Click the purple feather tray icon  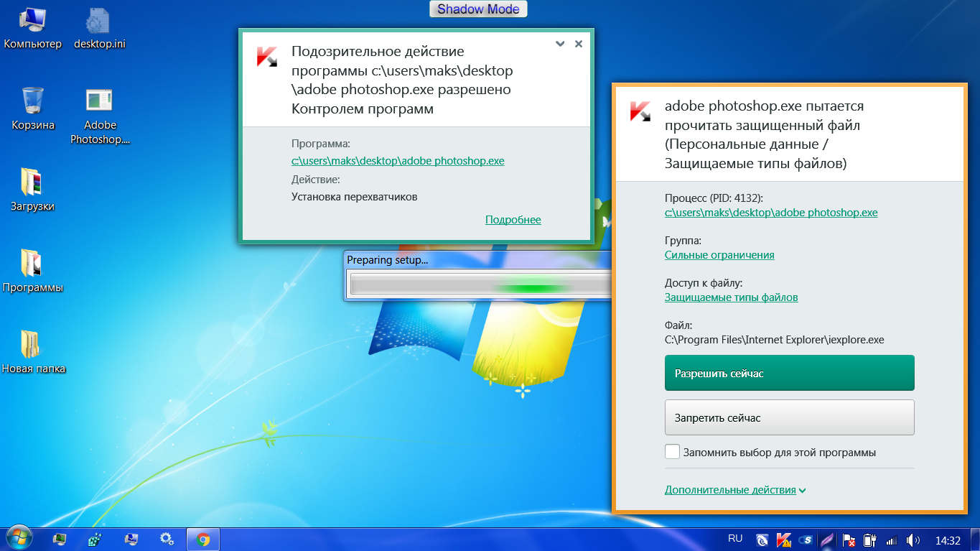coord(827,540)
